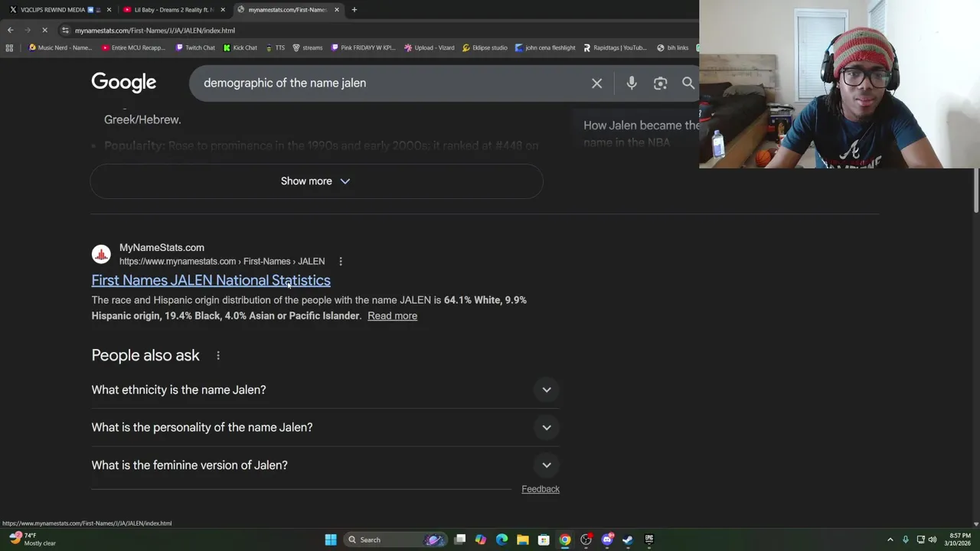Open Chrome from taskbar
This screenshot has width=980, height=551.
click(x=564, y=540)
